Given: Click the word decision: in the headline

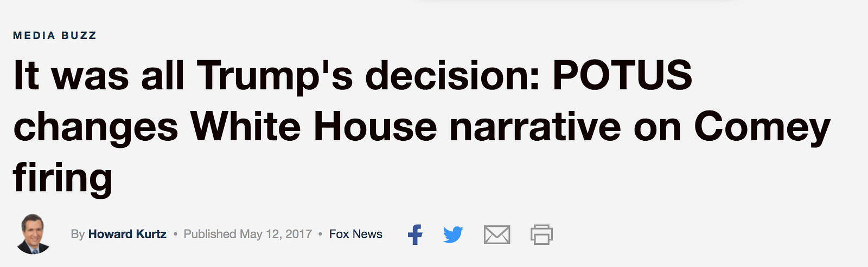Looking at the screenshot, I should coord(453,75).
